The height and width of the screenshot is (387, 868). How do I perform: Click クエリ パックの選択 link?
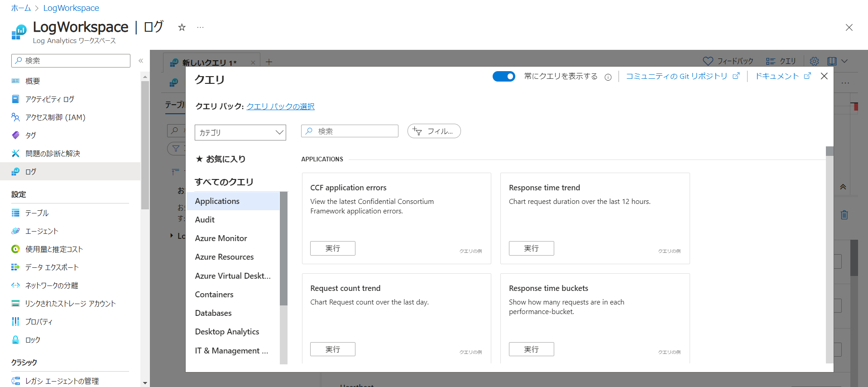pyautogui.click(x=280, y=106)
